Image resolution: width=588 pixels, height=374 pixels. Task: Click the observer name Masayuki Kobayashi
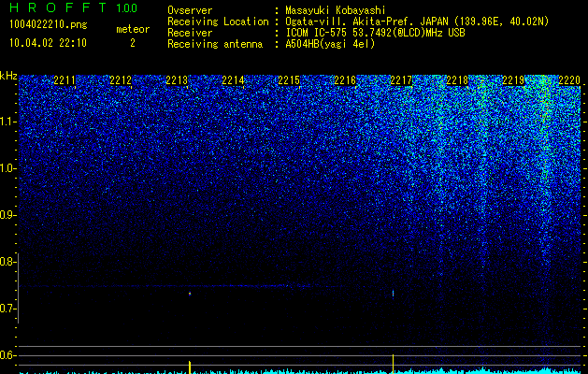coord(336,10)
